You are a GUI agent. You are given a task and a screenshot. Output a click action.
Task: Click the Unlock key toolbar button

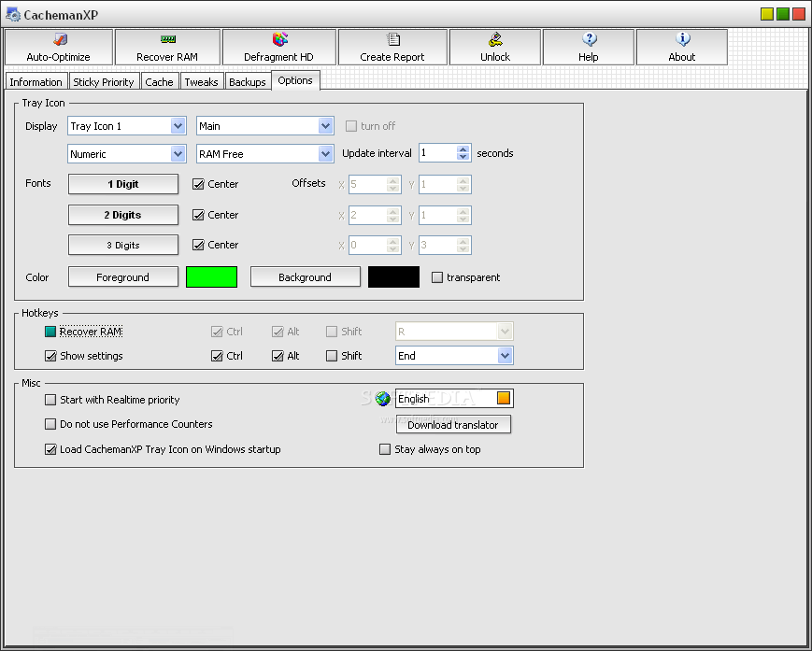tap(495, 47)
